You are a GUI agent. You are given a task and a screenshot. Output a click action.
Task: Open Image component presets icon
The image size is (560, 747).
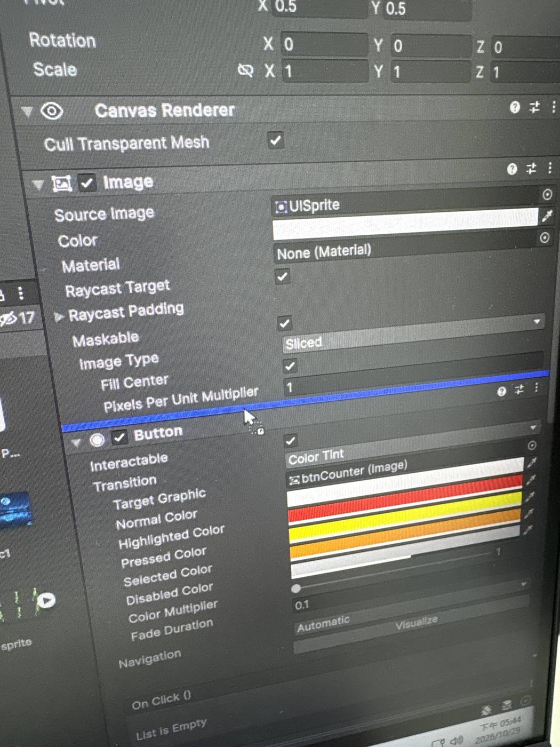(531, 169)
